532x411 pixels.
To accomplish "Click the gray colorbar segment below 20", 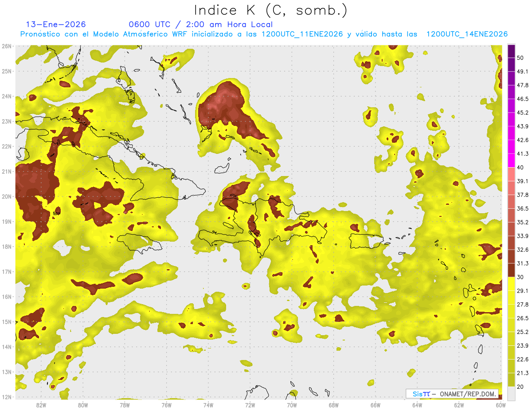I will (x=511, y=394).
